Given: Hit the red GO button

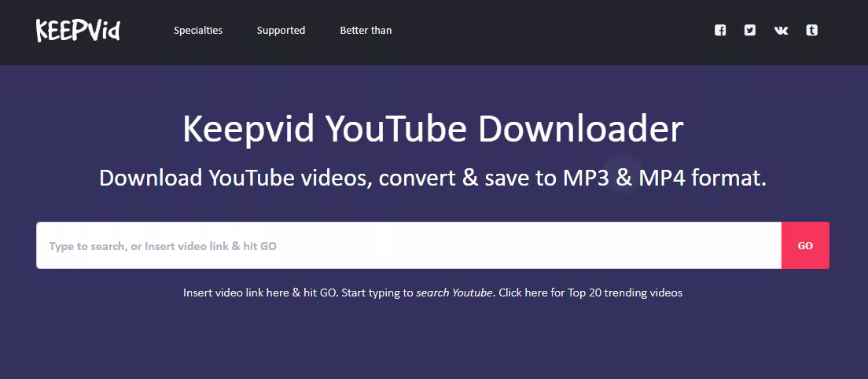Looking at the screenshot, I should [805, 245].
